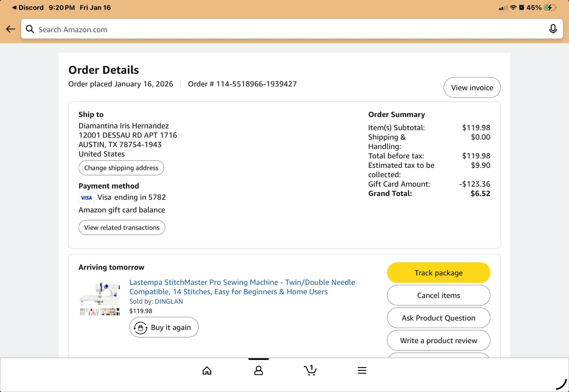The image size is (569, 392).
Task: Tap the microphone voice search icon
Action: click(553, 29)
